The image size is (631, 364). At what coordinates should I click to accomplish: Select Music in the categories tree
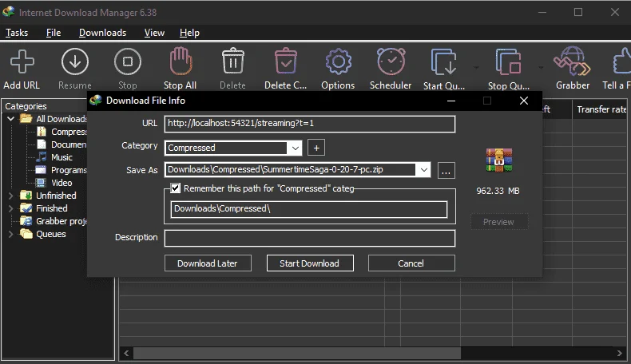(62, 157)
